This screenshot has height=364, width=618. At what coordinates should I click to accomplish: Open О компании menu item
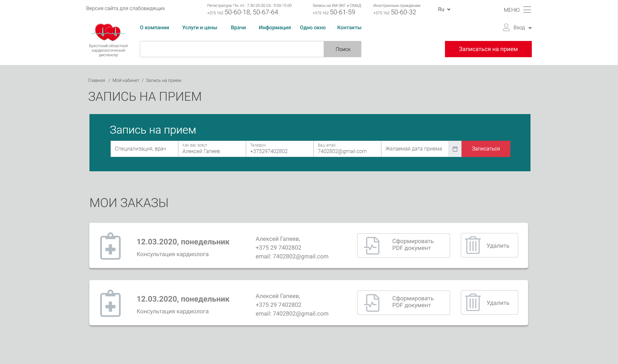154,28
